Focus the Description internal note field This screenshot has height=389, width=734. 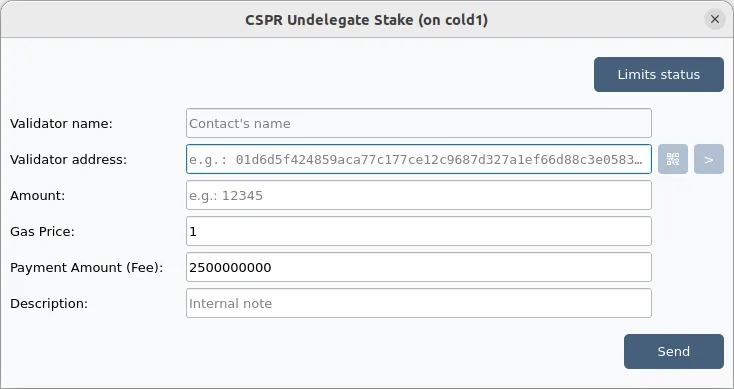[x=418, y=303]
